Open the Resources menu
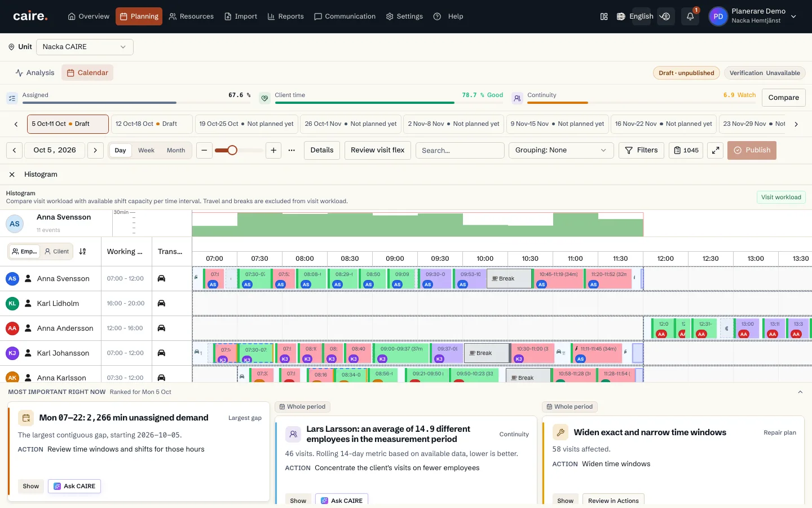This screenshot has width=812, height=508. point(191,16)
